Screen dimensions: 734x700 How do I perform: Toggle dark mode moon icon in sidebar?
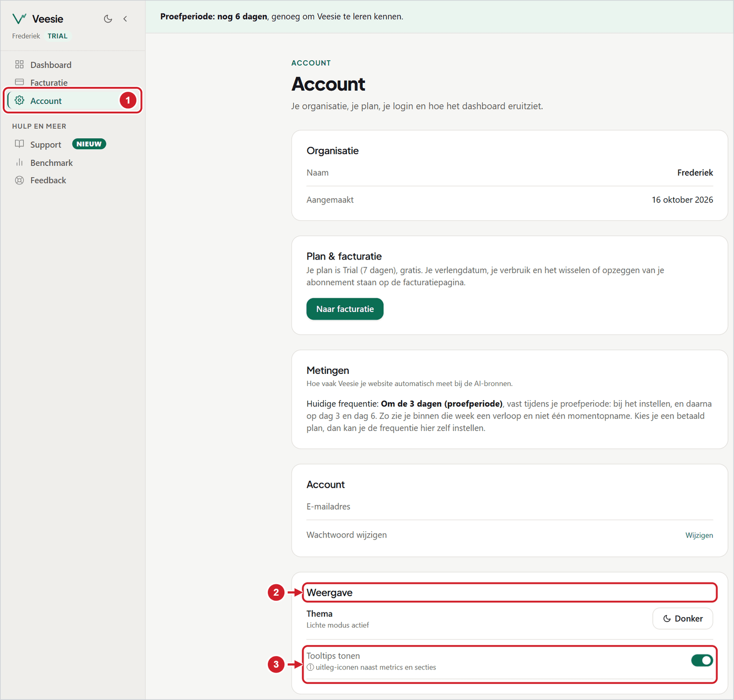pos(108,19)
